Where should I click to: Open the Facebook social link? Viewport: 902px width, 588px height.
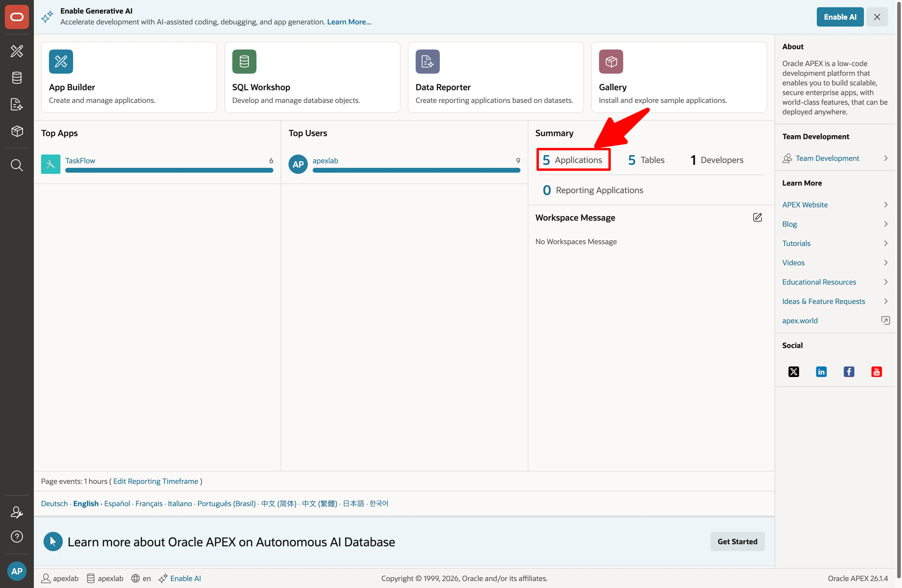[x=849, y=372]
